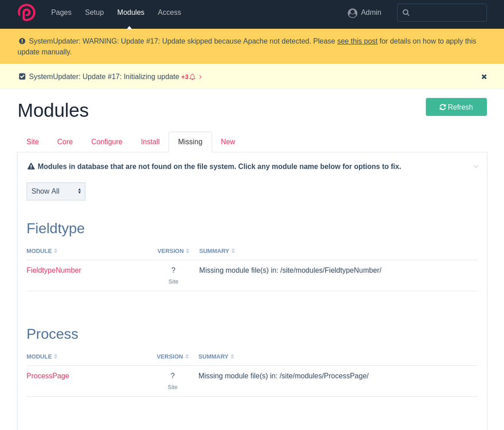Click the Admin user avatar icon
Viewport: 504px width, 430px height.
tap(353, 13)
